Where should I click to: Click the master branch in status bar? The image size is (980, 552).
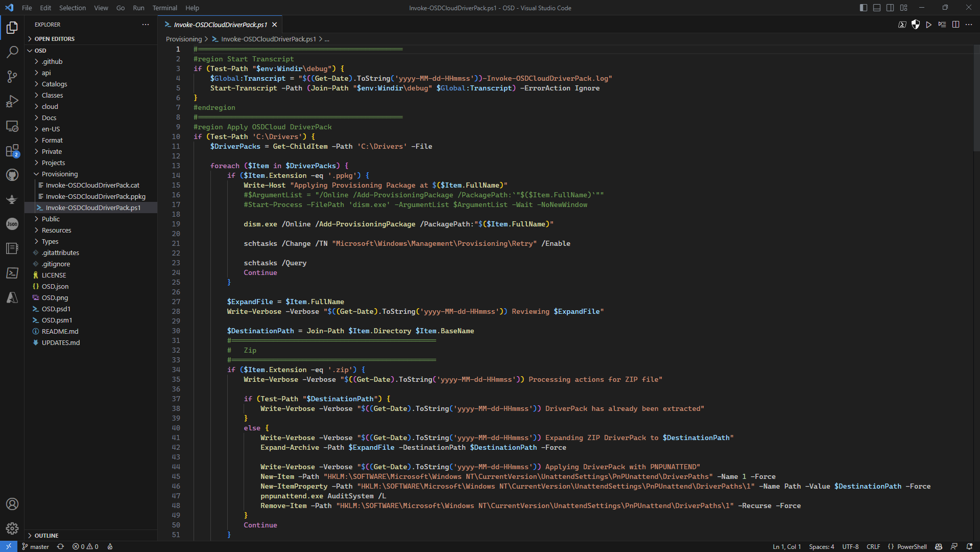point(36,546)
